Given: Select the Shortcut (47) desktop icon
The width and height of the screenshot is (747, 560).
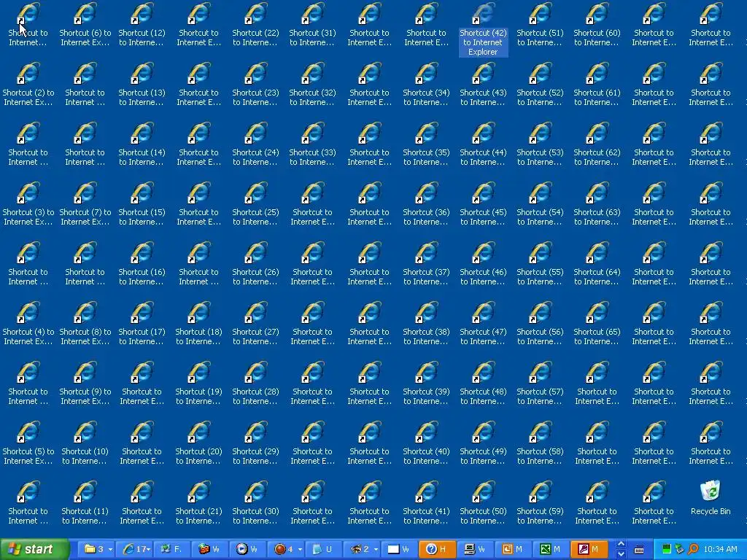Looking at the screenshot, I should coord(483,323).
